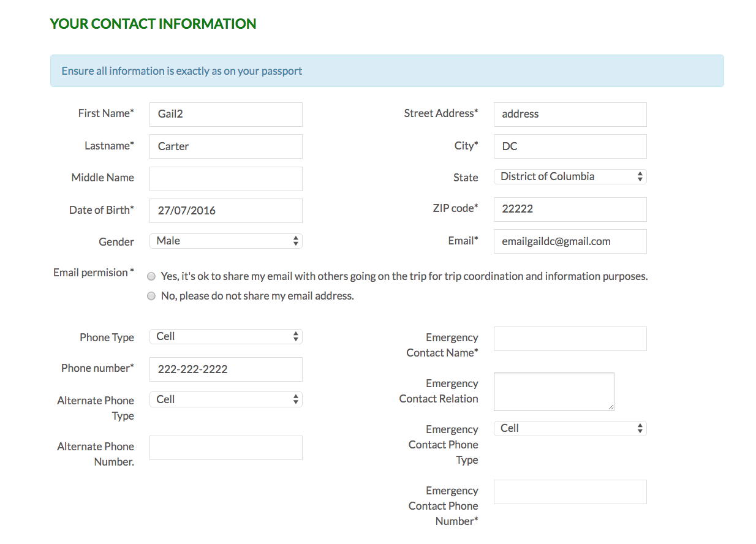The image size is (756, 544).
Task: Select the Yes email sharing permission option
Action: (x=151, y=276)
